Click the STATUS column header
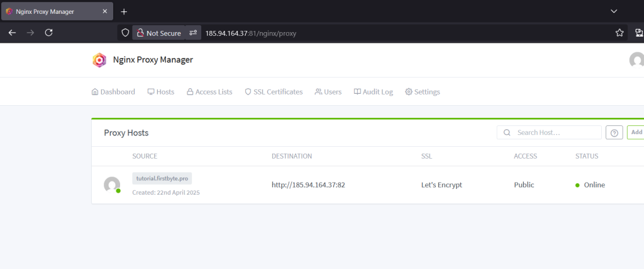The height and width of the screenshot is (269, 644). (587, 156)
